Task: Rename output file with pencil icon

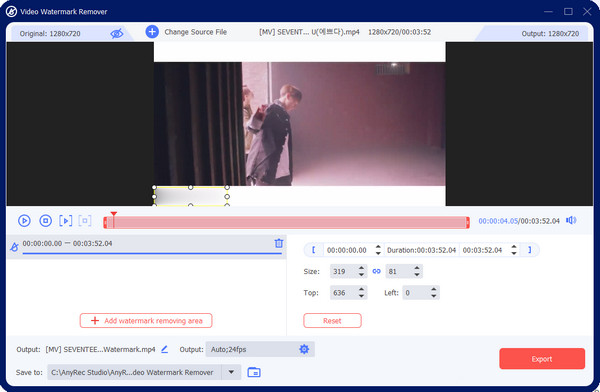Action: pyautogui.click(x=165, y=349)
